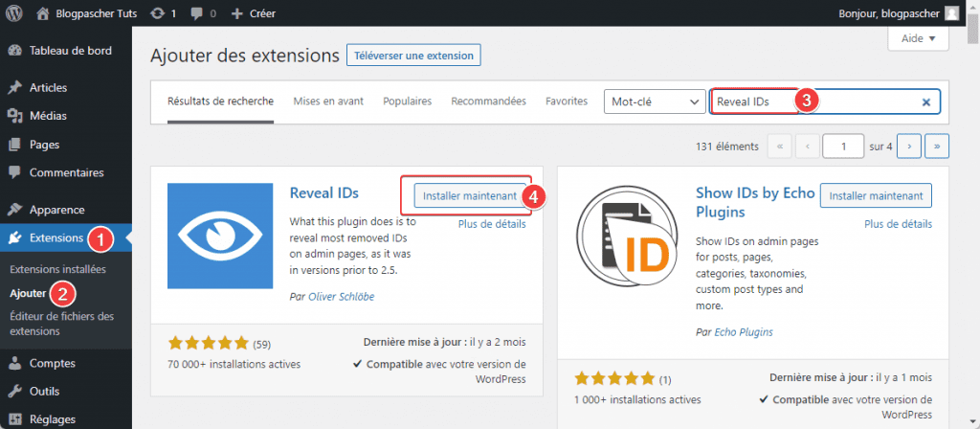Open the Reveal IDs eye thumbnail
The image size is (980, 429).
pos(221,236)
